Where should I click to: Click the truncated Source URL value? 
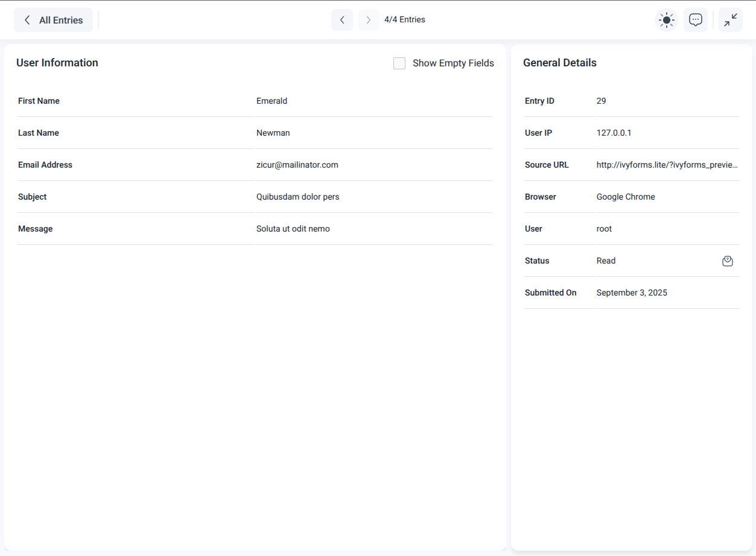(666, 165)
